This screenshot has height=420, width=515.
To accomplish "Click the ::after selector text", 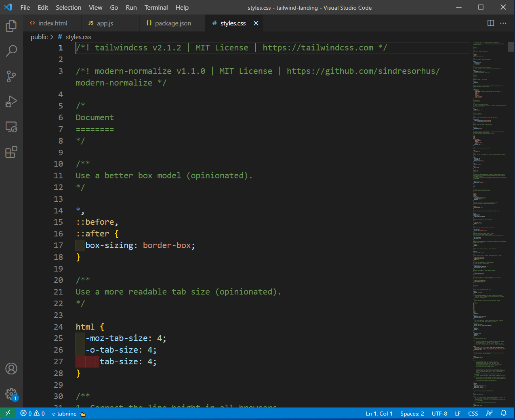I will (x=92, y=234).
